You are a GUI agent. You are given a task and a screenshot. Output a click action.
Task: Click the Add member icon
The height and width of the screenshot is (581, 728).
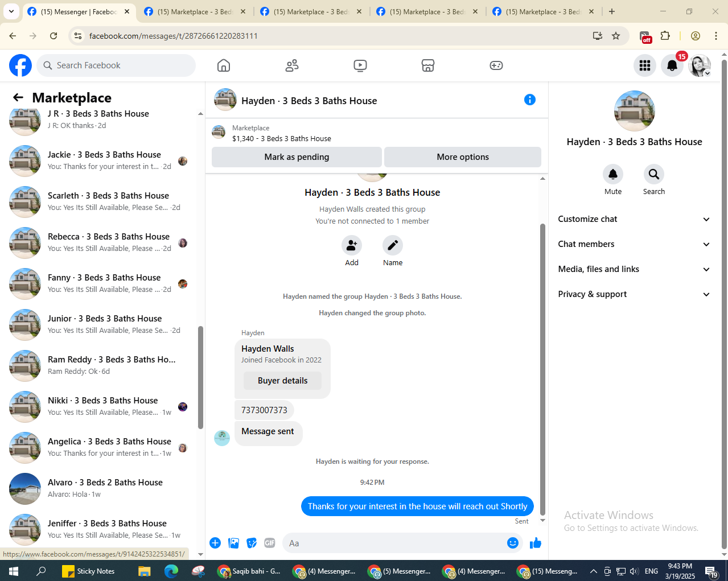352,245
